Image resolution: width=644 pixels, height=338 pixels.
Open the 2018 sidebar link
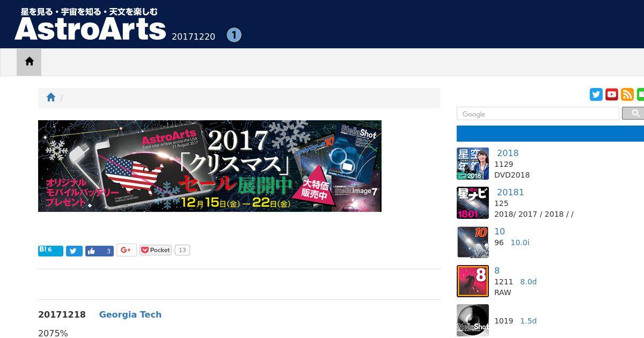coord(508,153)
